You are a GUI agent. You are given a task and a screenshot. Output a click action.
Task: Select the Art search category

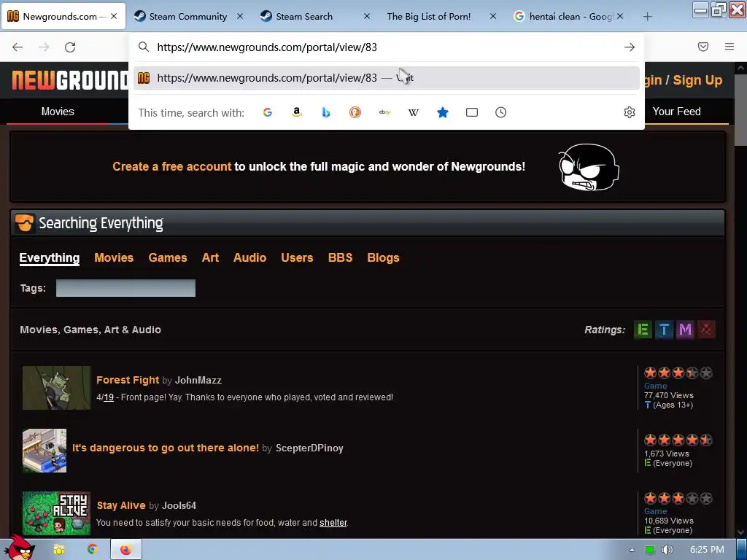pyautogui.click(x=210, y=257)
